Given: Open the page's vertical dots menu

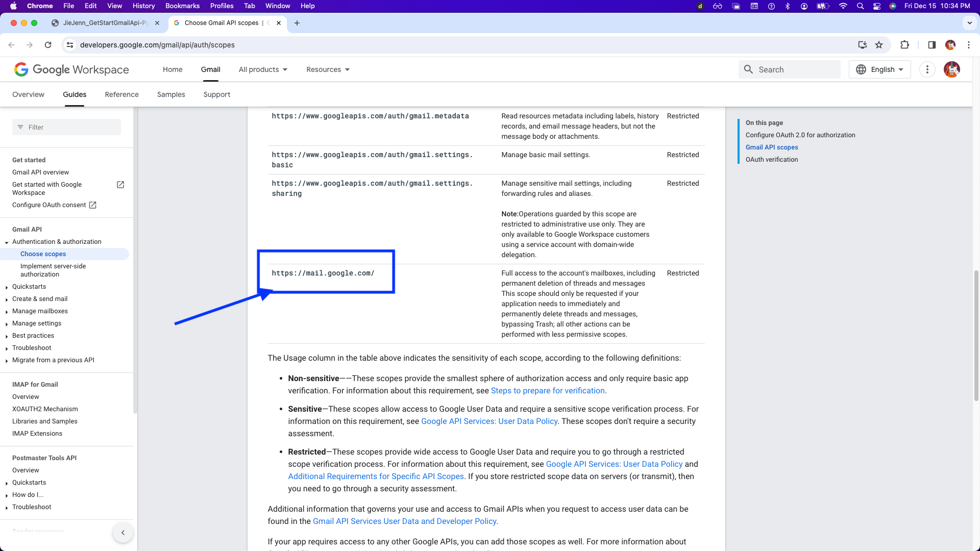Looking at the screenshot, I should click(x=927, y=69).
